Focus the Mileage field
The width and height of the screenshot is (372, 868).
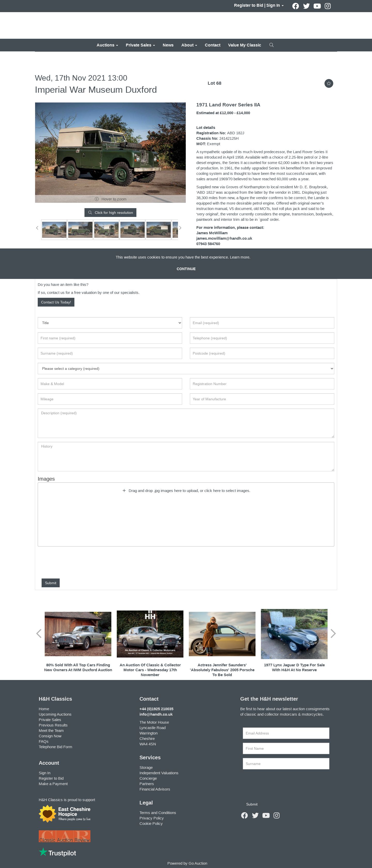click(110, 399)
